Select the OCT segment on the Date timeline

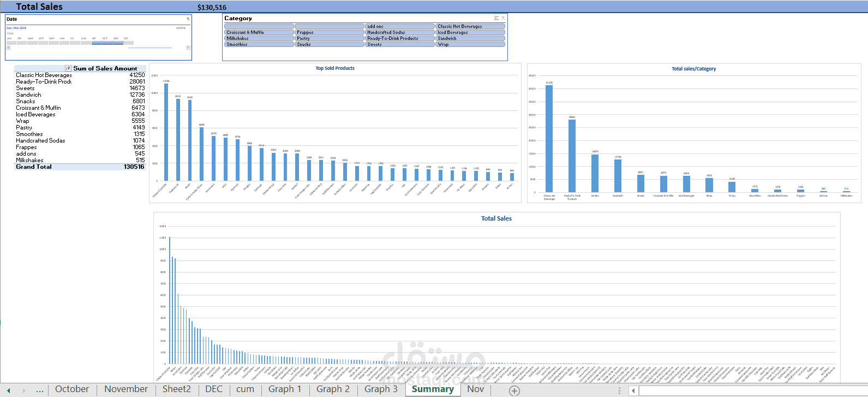107,43
